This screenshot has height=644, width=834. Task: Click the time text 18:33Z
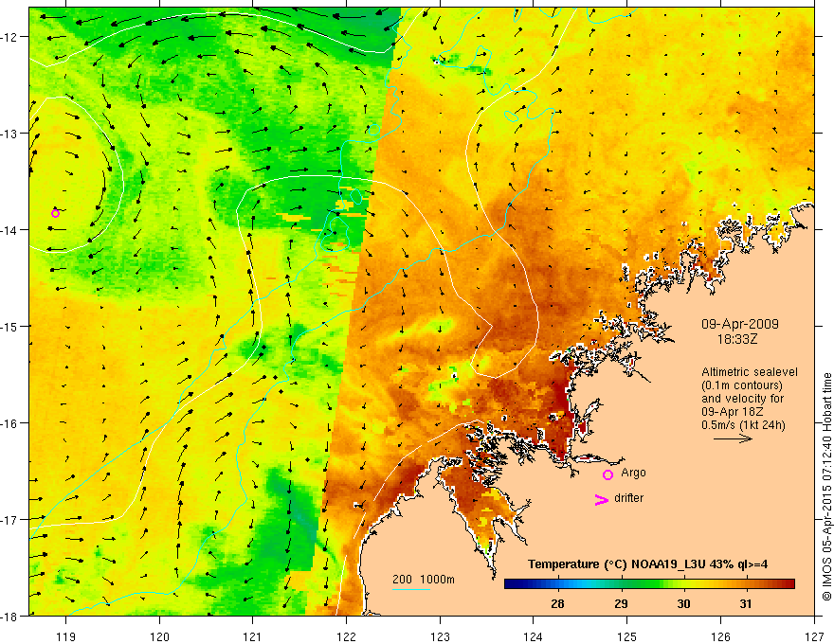(737, 339)
